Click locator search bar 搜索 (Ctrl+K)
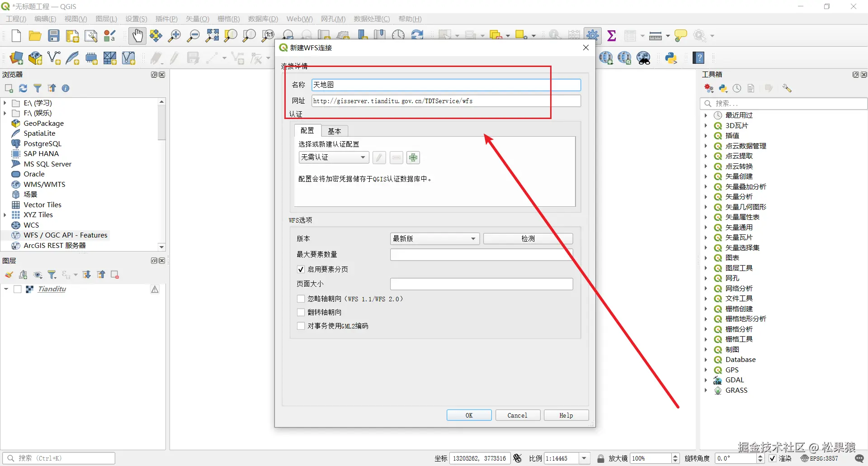Viewport: 868px width, 466px height. point(59,458)
